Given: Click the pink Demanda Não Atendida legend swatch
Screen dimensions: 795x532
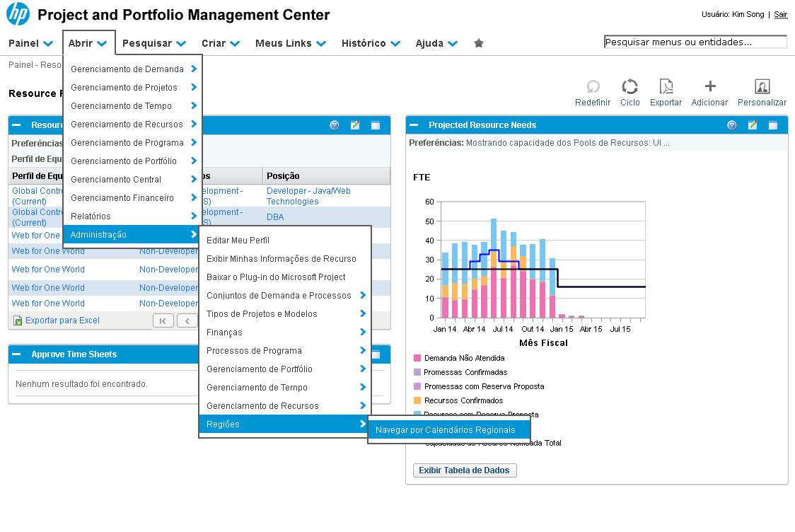Looking at the screenshot, I should 417,358.
